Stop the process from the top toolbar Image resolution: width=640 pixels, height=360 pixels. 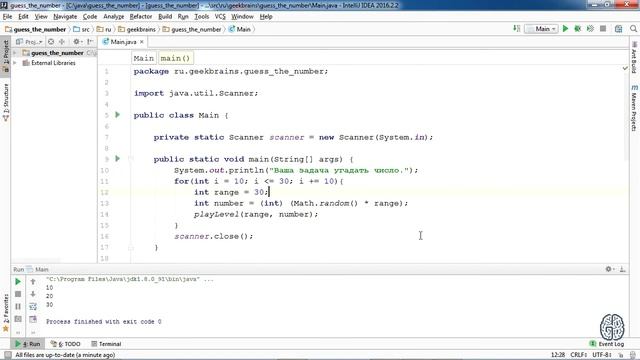coord(603,29)
